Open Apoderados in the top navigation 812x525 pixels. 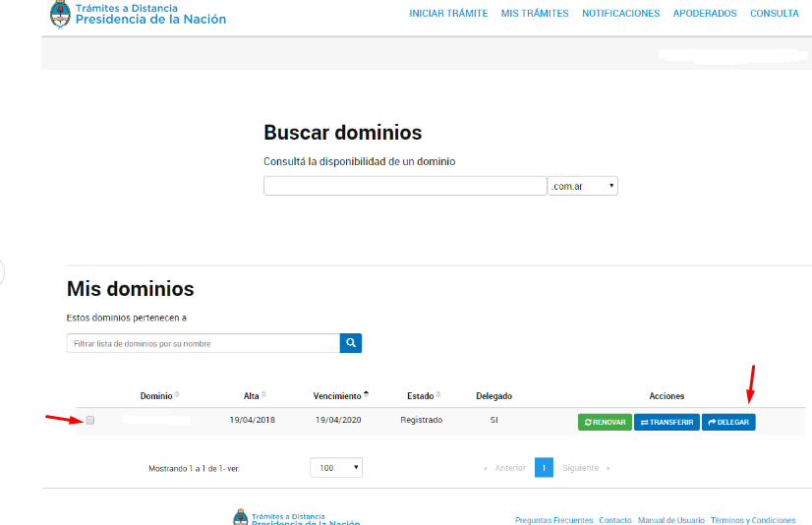click(705, 14)
